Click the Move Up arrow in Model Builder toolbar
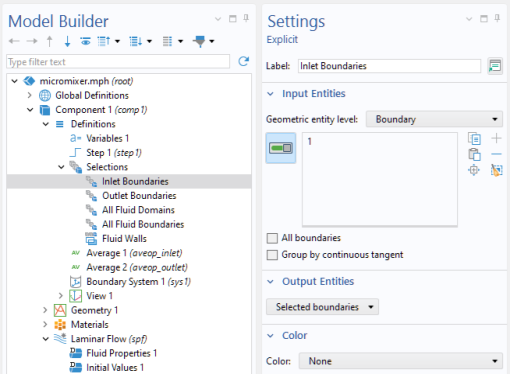The width and height of the screenshot is (510, 374). (x=50, y=41)
